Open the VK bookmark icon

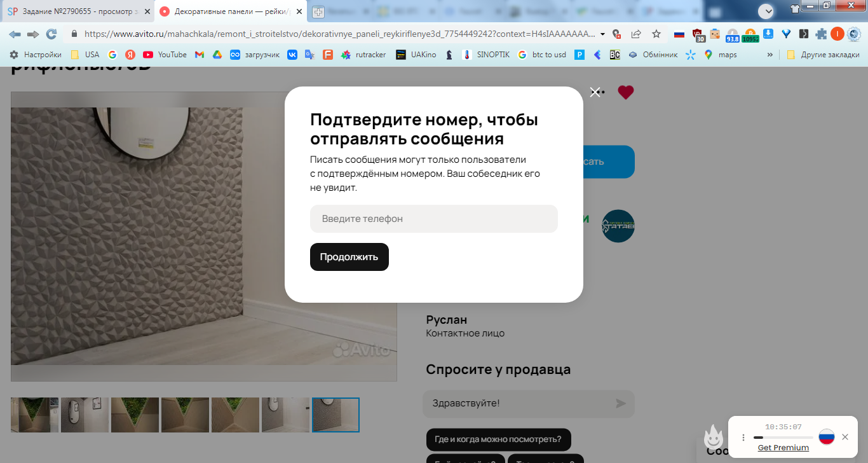pyautogui.click(x=292, y=55)
